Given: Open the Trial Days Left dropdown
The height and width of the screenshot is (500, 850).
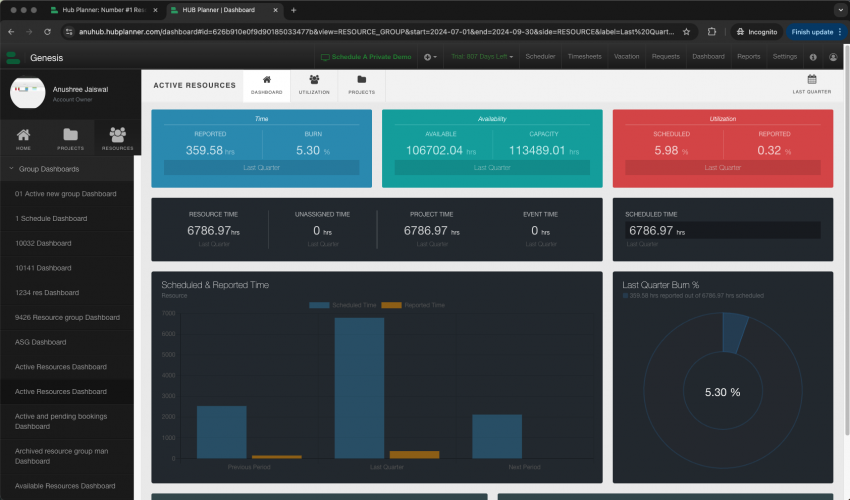Looking at the screenshot, I should click(x=481, y=57).
